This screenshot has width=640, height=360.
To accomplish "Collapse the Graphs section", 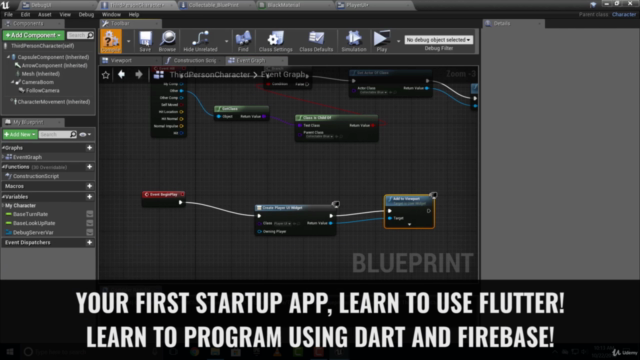I will [x=4, y=148].
